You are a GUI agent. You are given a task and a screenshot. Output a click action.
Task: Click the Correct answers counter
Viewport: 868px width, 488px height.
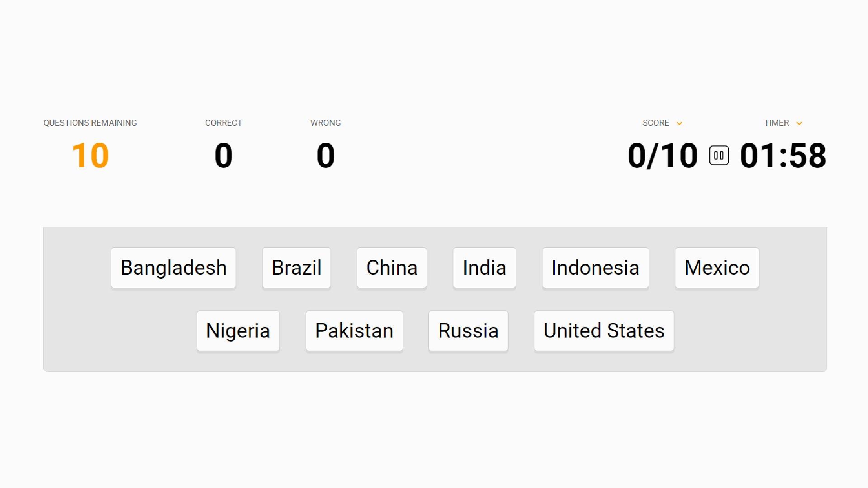223,155
